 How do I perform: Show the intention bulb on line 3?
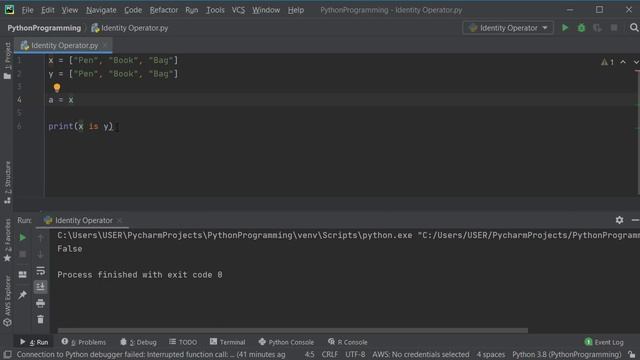click(57, 87)
